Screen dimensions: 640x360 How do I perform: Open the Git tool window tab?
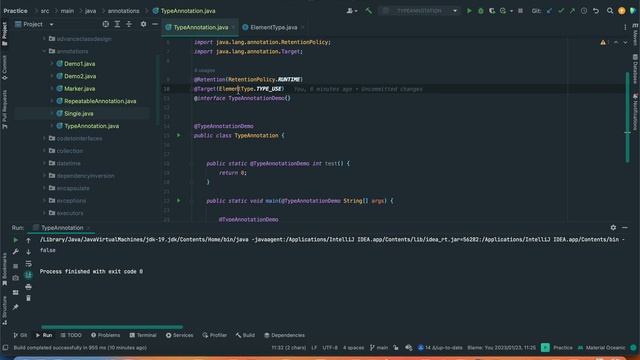click(20, 335)
